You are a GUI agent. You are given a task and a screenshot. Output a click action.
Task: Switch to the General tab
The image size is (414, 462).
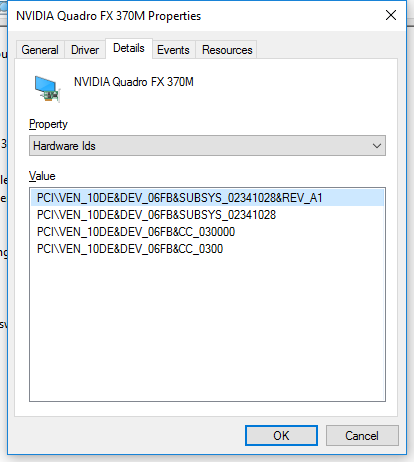40,50
